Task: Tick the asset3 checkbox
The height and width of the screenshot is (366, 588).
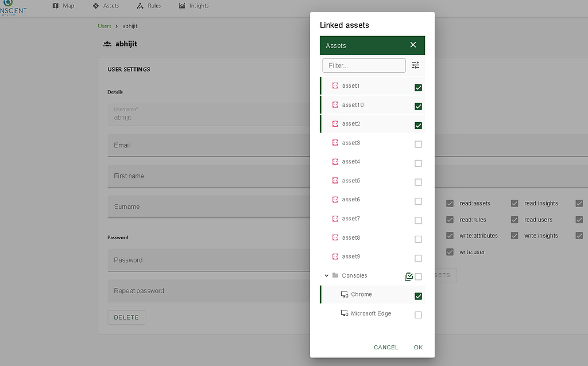Action: pyautogui.click(x=418, y=144)
